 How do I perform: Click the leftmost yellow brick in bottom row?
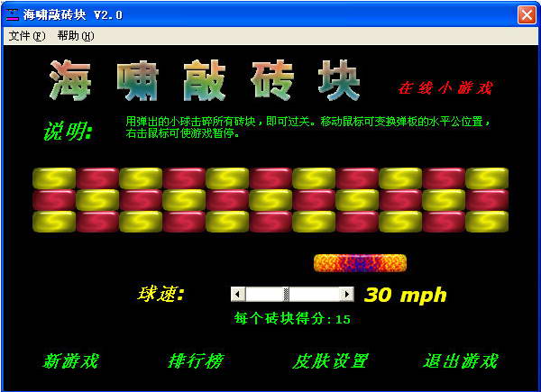(x=54, y=222)
